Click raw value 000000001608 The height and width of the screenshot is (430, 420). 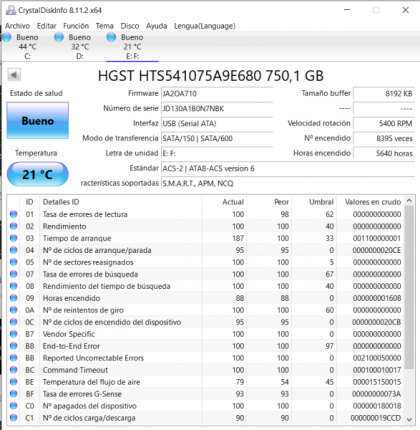tap(377, 298)
